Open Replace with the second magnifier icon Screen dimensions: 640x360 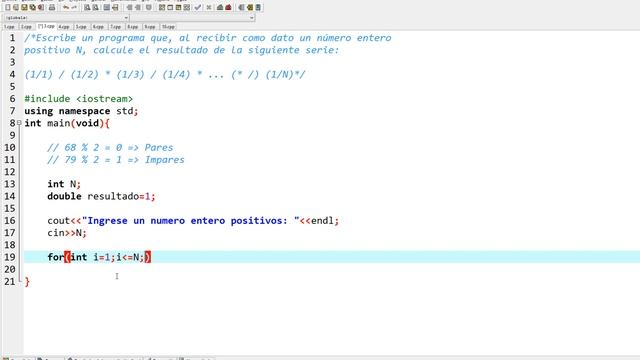[x=96, y=7]
